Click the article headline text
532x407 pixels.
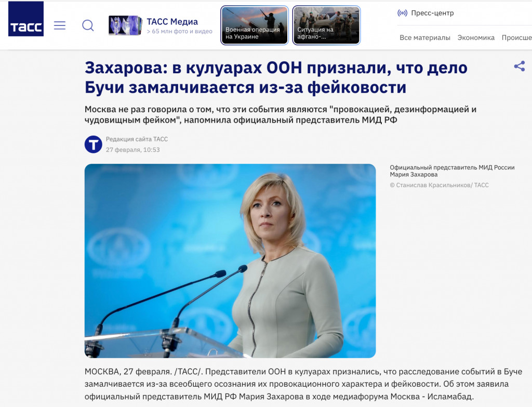pyautogui.click(x=276, y=77)
